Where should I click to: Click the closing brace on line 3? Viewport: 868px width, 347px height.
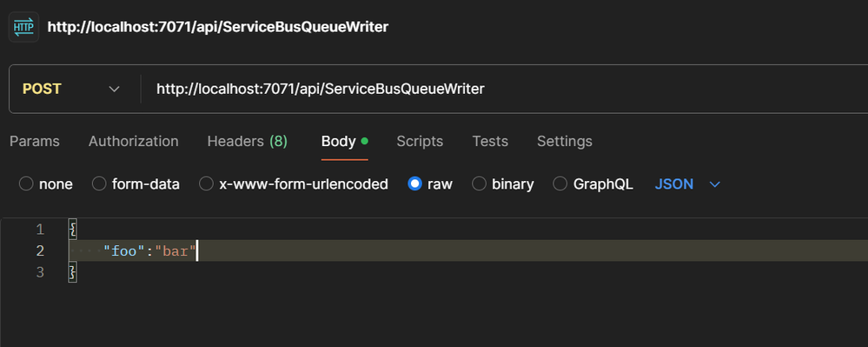(72, 272)
